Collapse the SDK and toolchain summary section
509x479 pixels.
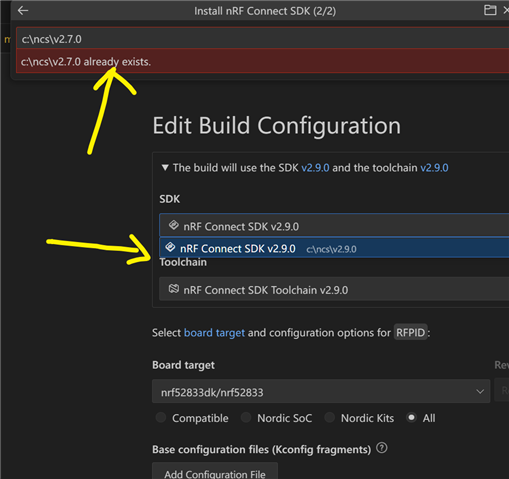(165, 167)
